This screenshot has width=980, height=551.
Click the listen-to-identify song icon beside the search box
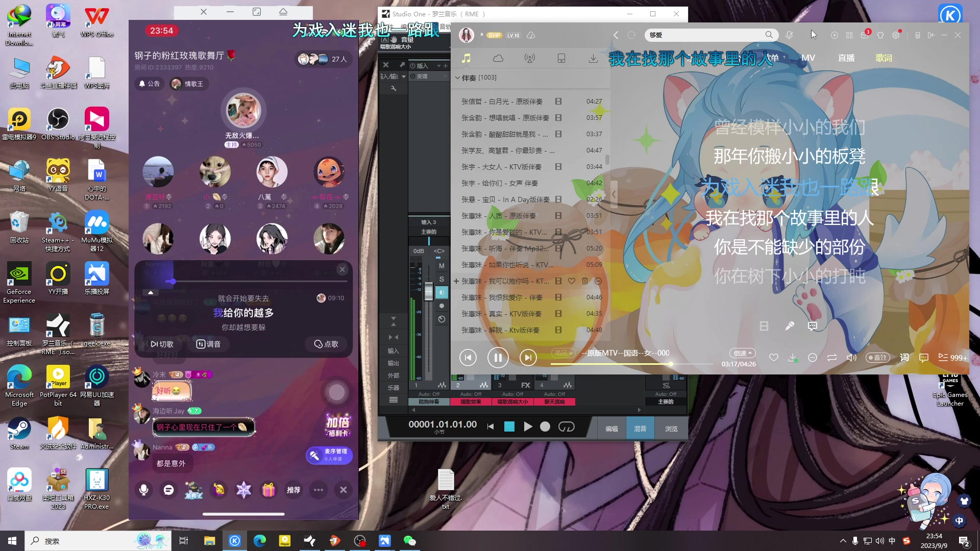click(x=789, y=35)
